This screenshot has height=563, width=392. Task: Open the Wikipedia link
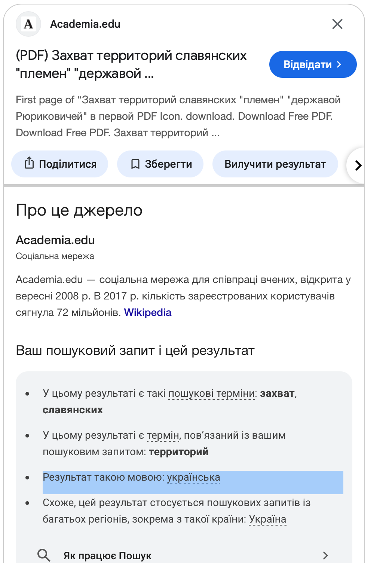[148, 313]
